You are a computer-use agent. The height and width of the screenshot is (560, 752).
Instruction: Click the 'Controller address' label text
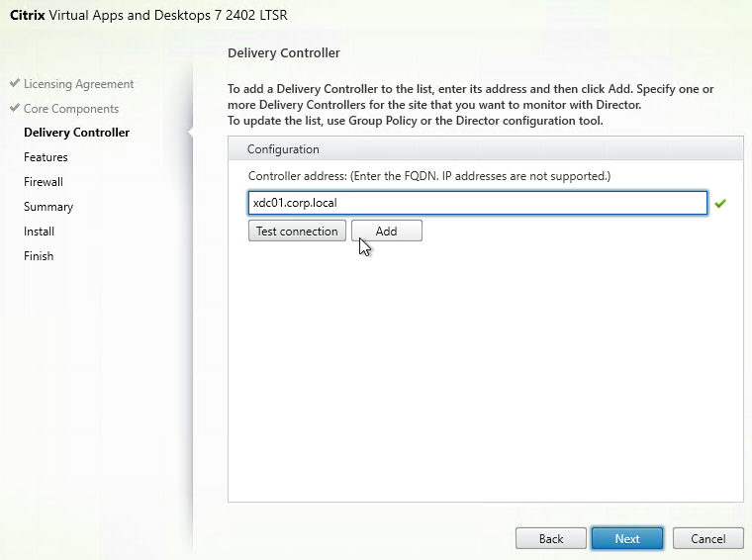(x=429, y=176)
